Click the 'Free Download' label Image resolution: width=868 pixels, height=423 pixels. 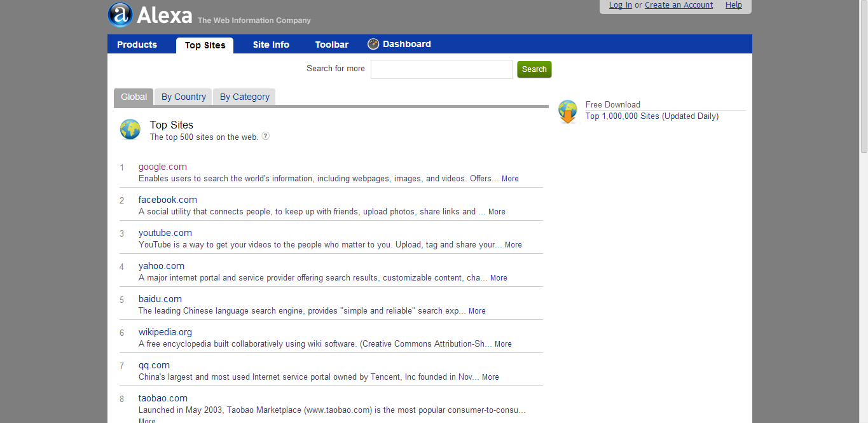pyautogui.click(x=613, y=104)
